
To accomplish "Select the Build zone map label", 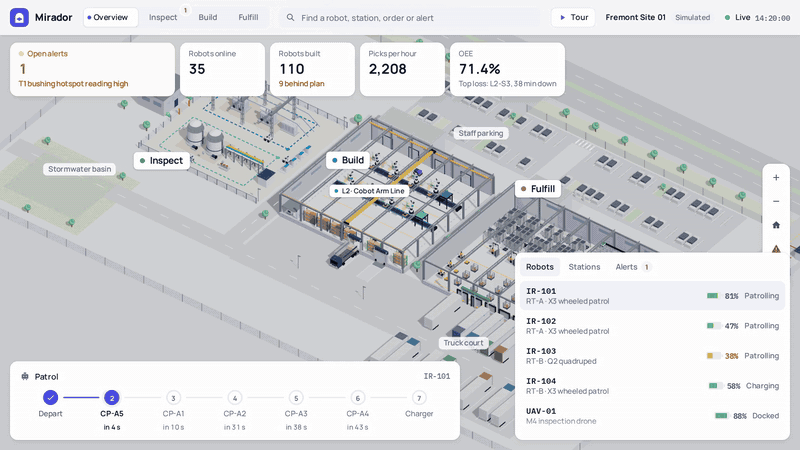I will 348,160.
